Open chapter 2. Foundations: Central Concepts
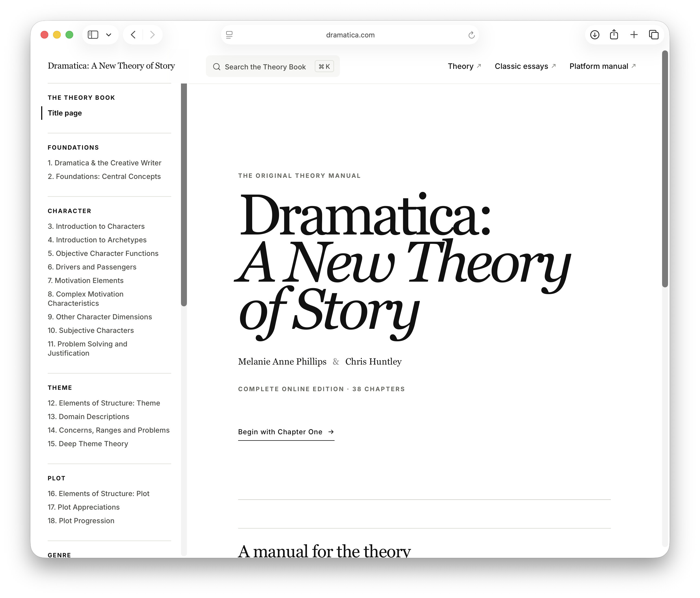The width and height of the screenshot is (700, 598). tap(104, 176)
